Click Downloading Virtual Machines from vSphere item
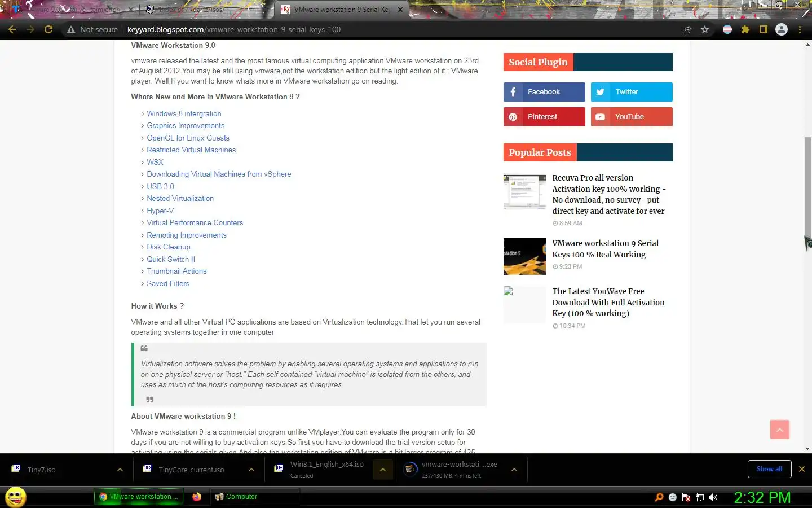812x508 pixels. (219, 174)
